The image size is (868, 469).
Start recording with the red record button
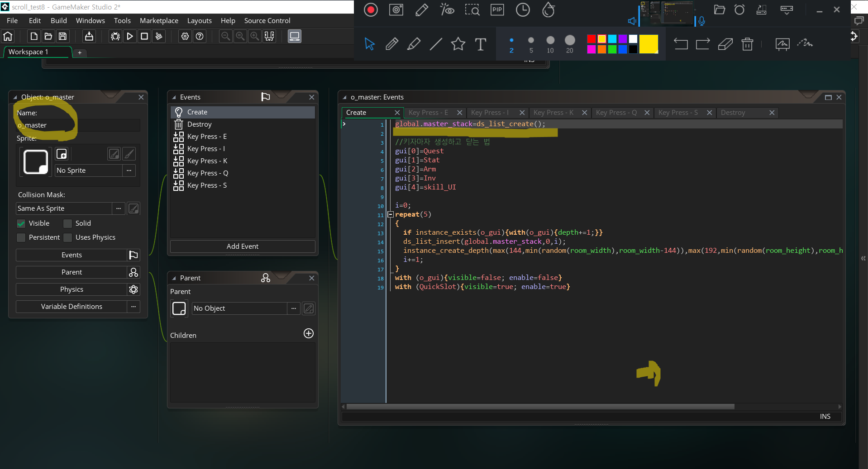tap(371, 10)
